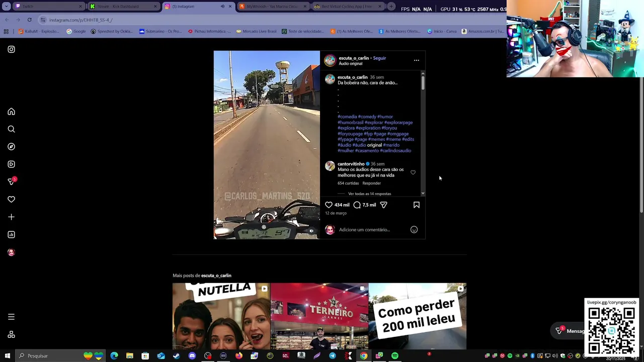This screenshot has width=644, height=362.
Task: Open the floating Mensagens button
Action: tap(570, 331)
